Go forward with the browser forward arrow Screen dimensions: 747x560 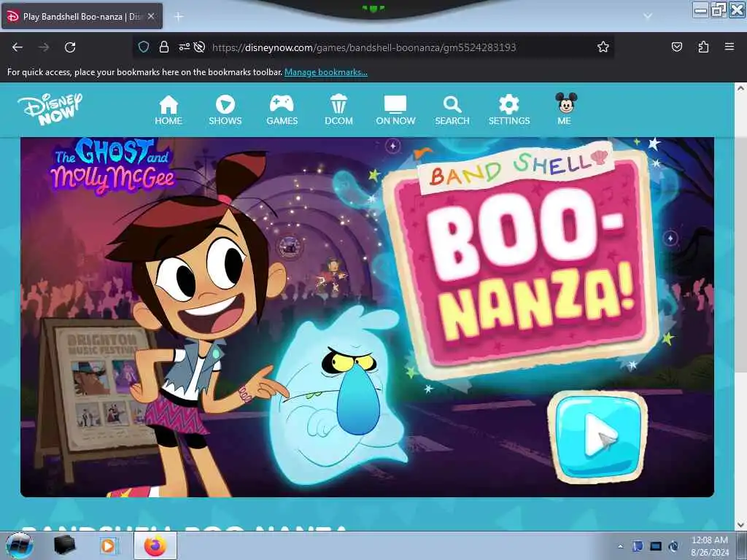tap(44, 47)
